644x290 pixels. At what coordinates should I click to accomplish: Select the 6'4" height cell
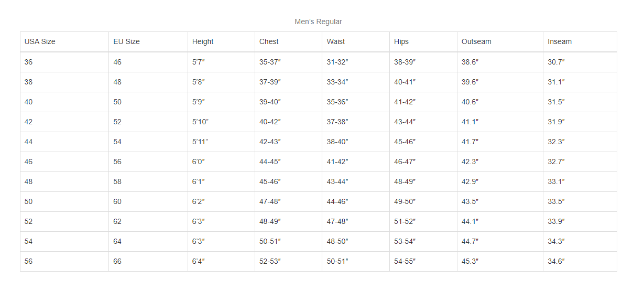coord(199,261)
